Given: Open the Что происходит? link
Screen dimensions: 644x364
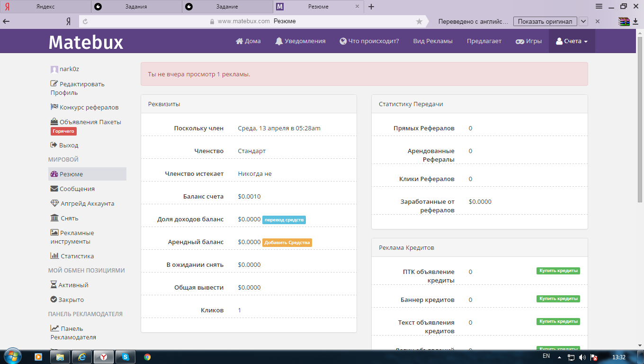Looking at the screenshot, I should point(369,41).
